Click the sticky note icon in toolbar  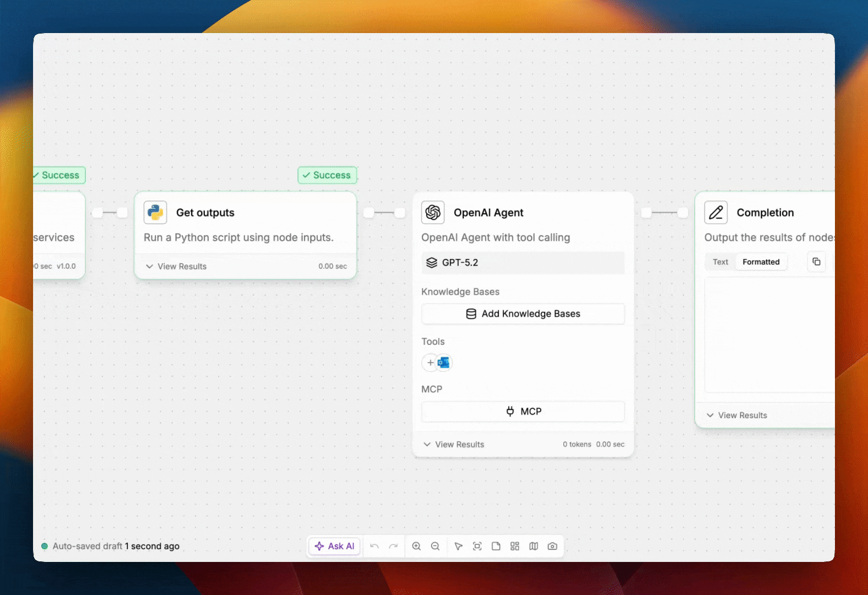[x=496, y=546]
